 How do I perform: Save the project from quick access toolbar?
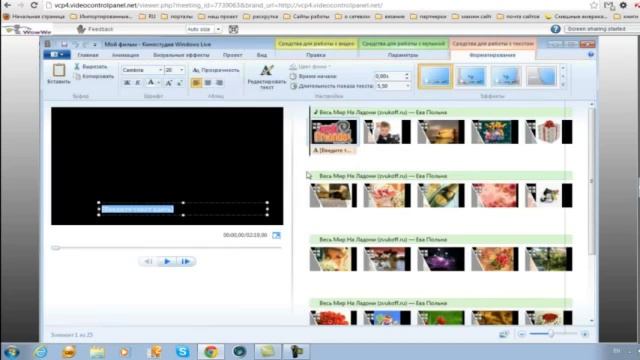point(64,44)
